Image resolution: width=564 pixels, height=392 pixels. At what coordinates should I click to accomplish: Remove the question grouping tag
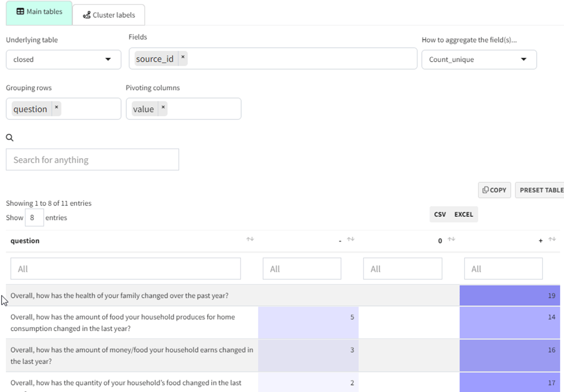click(57, 108)
